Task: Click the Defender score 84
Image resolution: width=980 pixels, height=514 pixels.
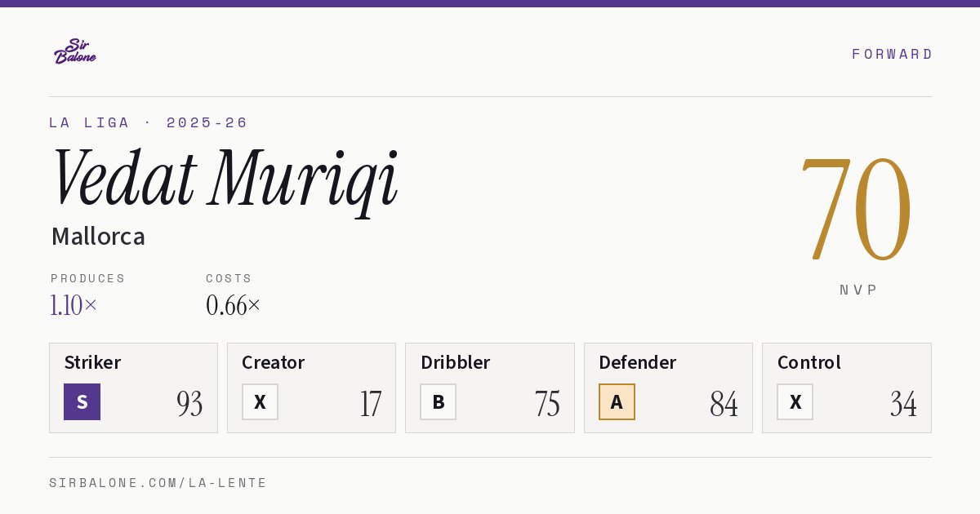Action: coord(724,403)
